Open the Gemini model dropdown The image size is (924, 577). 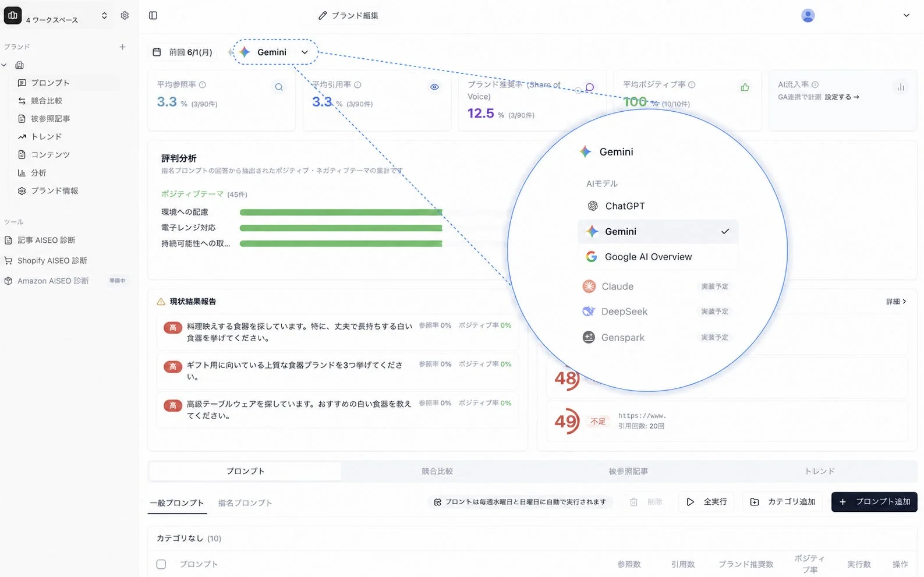[275, 52]
